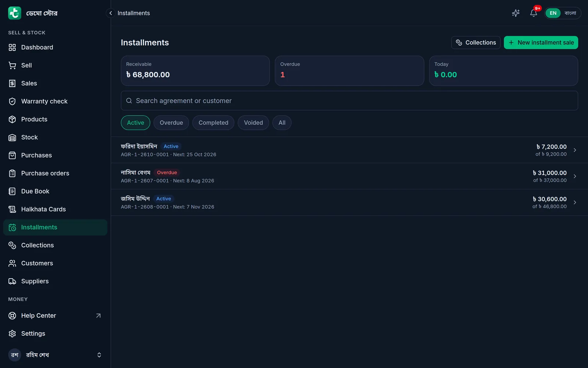The height and width of the screenshot is (368, 588).
Task: Click the AI sparkle icon in header
Action: 516,13
